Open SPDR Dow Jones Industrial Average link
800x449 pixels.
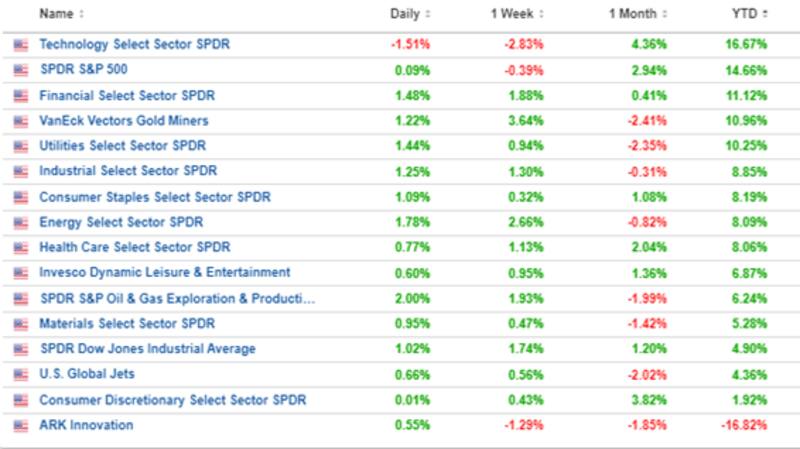click(148, 349)
